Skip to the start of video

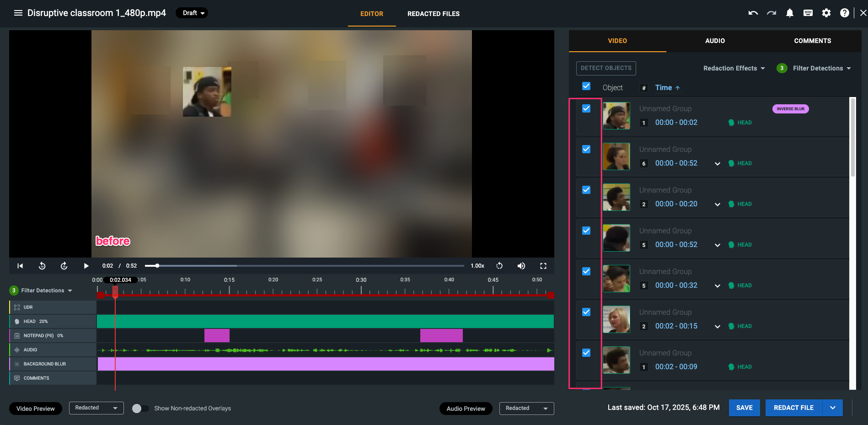tap(20, 266)
